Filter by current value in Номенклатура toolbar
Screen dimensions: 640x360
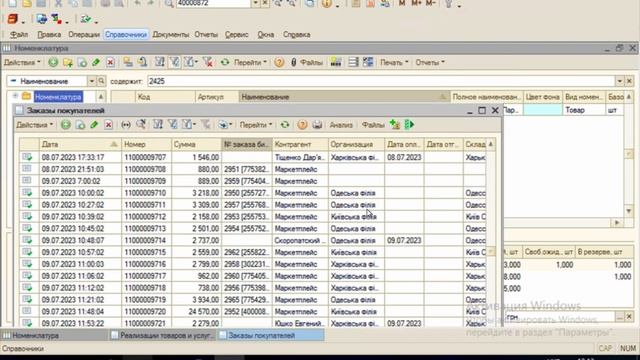tap(174, 62)
